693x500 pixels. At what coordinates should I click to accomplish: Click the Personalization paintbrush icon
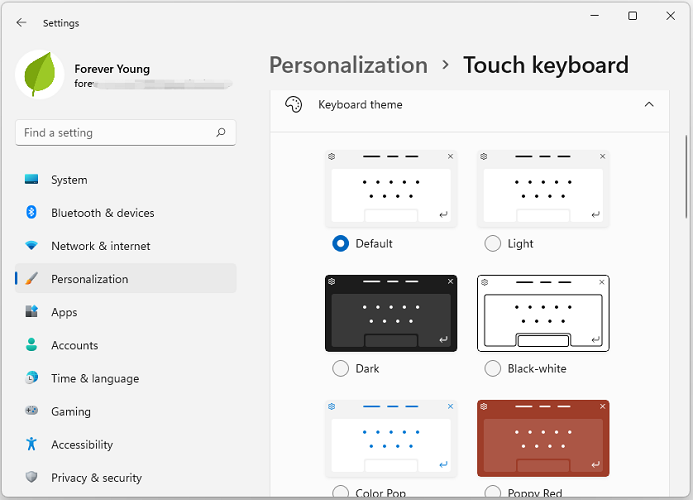click(31, 279)
